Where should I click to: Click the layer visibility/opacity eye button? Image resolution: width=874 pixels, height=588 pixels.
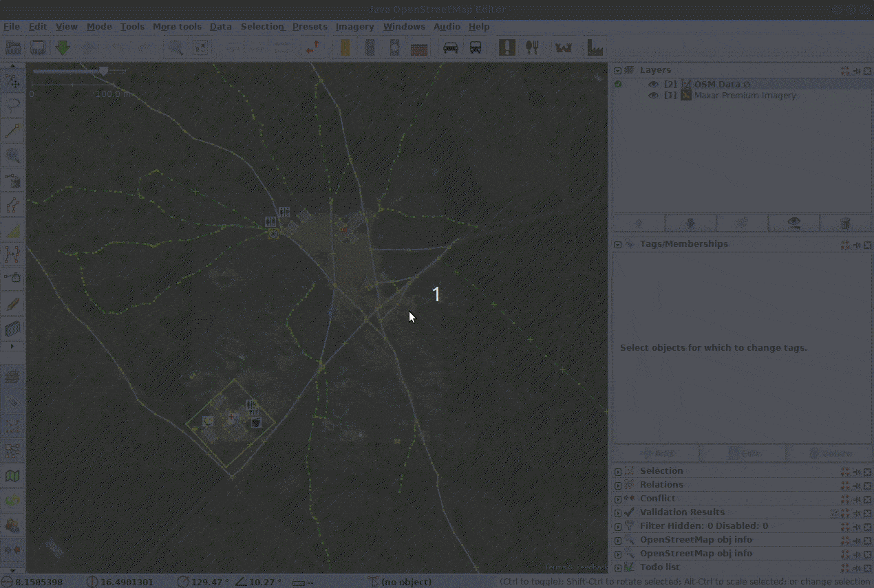tap(793, 223)
